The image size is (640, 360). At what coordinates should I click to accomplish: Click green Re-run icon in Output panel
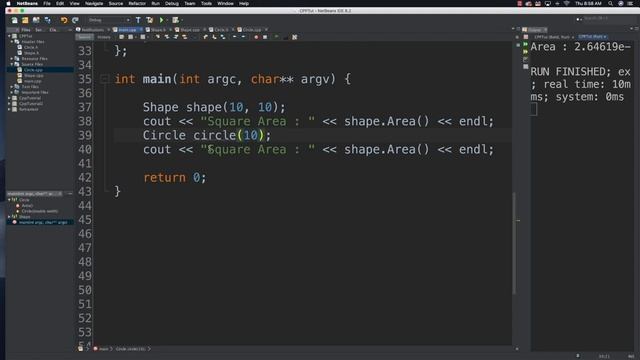526,44
